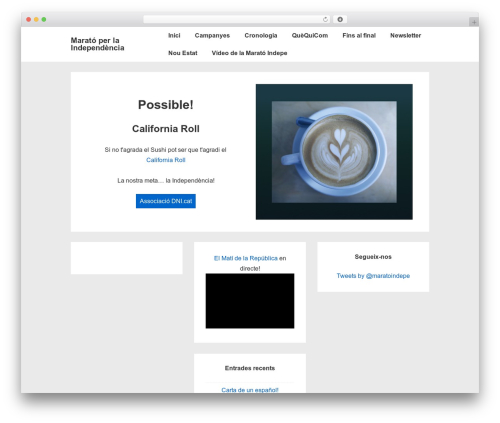Minimize the window using the yellow button
This screenshot has height=423, width=500.
36,20
